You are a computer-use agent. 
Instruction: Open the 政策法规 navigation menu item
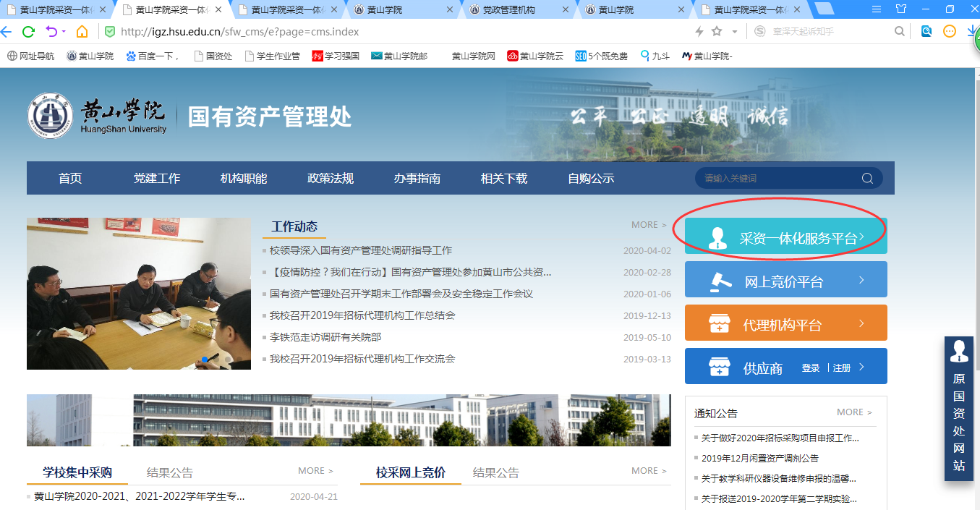click(x=331, y=179)
